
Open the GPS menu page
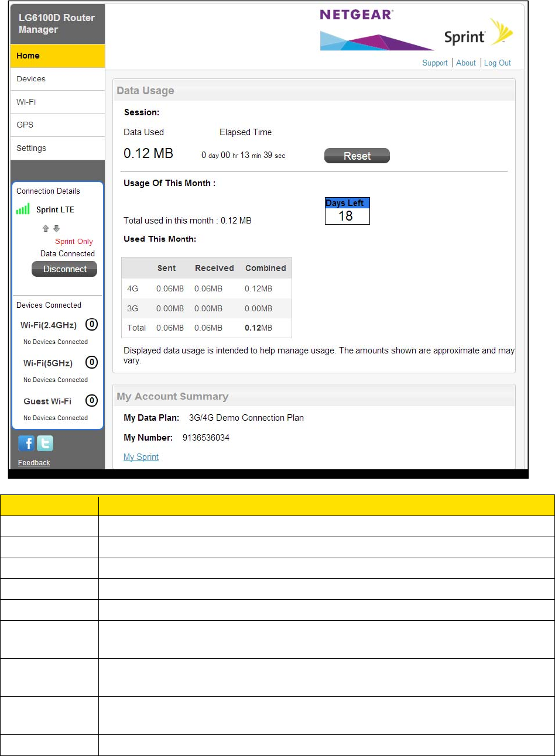tap(57, 125)
